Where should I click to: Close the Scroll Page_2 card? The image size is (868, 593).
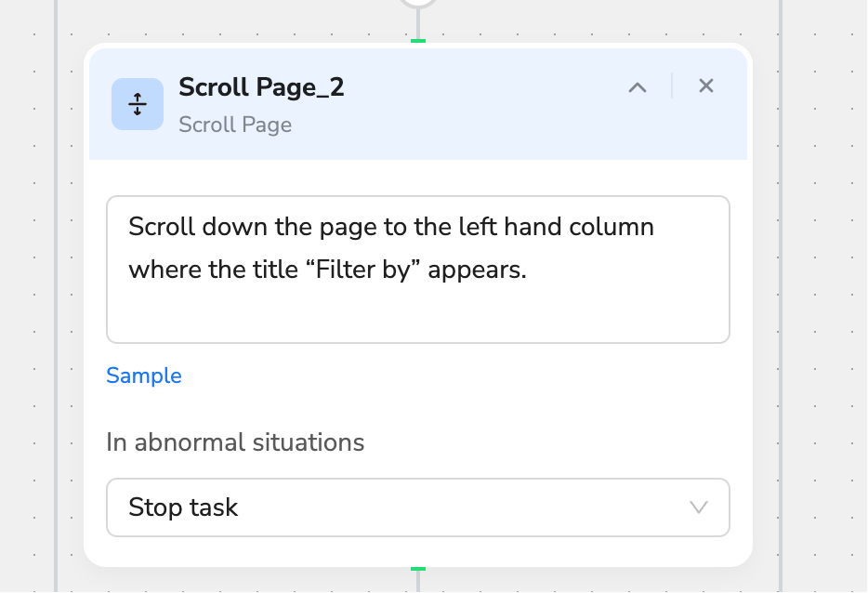705,86
